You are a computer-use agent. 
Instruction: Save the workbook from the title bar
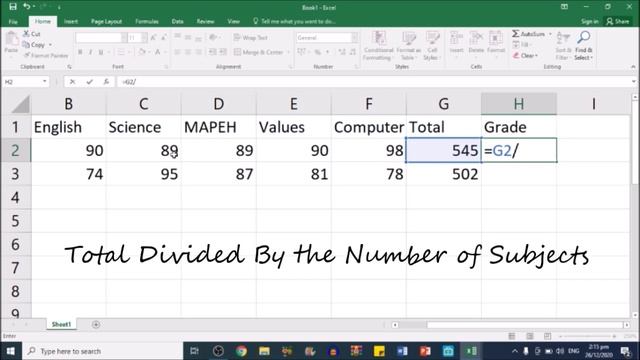13,7
